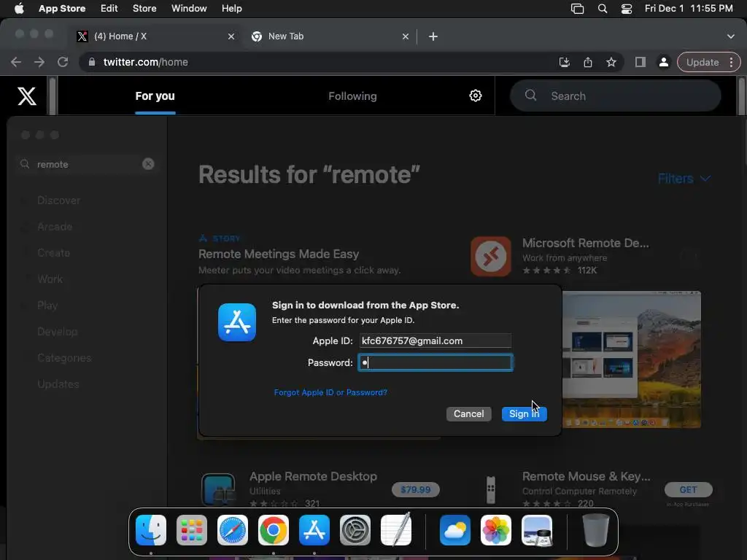The image size is (747, 560).
Task: Open Apple Remote Desktop app icon
Action: click(218, 489)
